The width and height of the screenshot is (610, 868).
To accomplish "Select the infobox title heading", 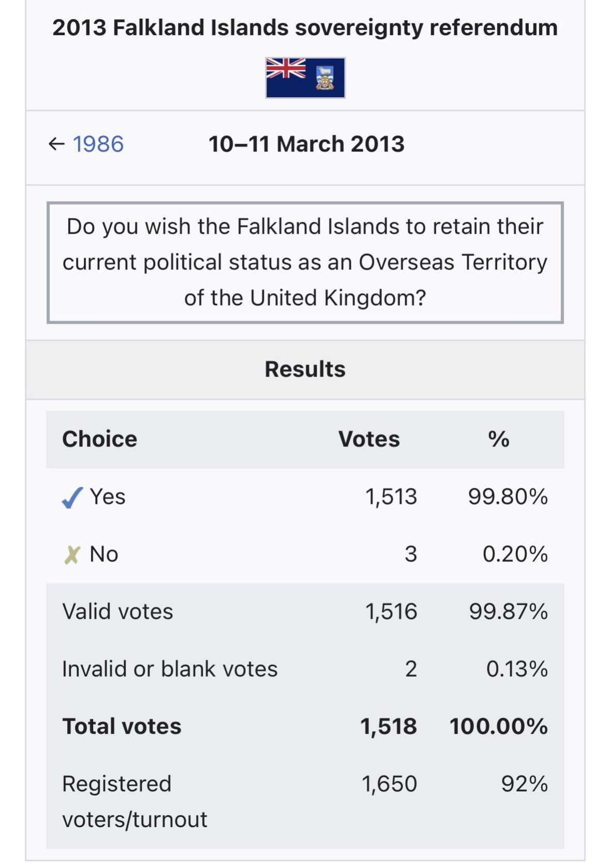I will point(305,27).
